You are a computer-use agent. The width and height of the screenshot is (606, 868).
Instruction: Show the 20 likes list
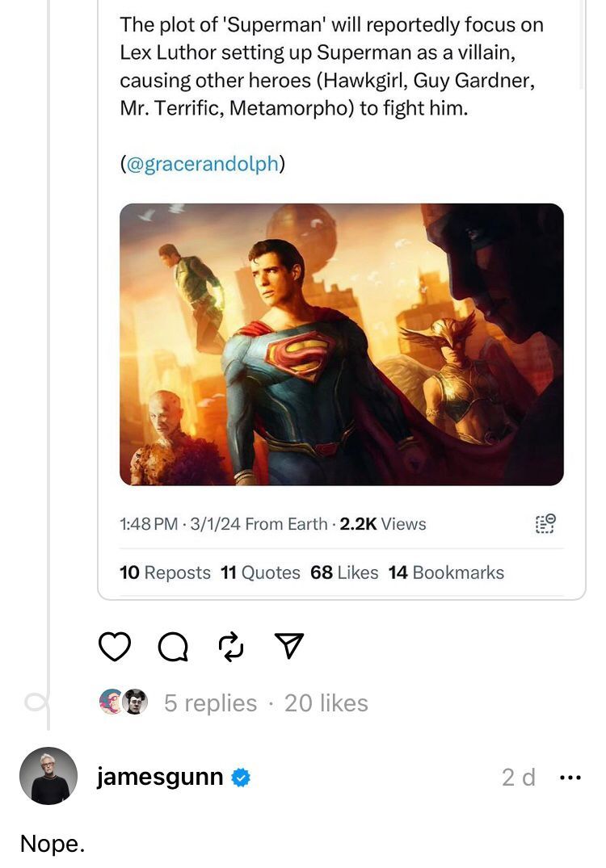coord(326,703)
